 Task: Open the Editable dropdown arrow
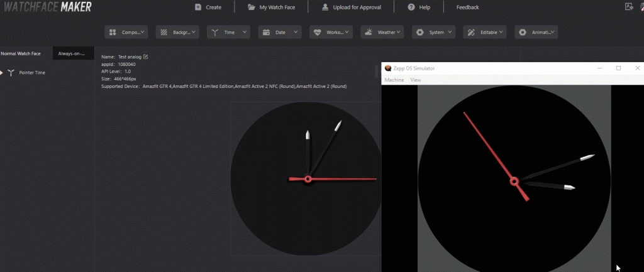pyautogui.click(x=501, y=31)
